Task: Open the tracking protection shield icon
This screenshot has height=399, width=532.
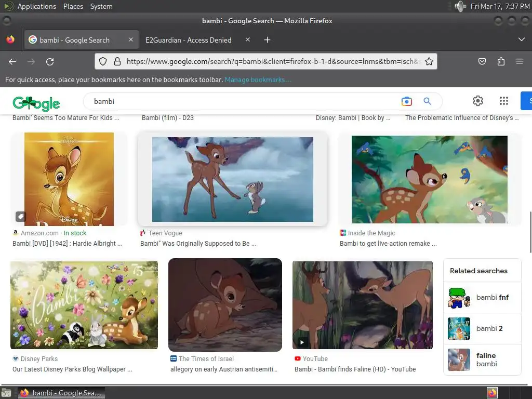Action: [103, 61]
